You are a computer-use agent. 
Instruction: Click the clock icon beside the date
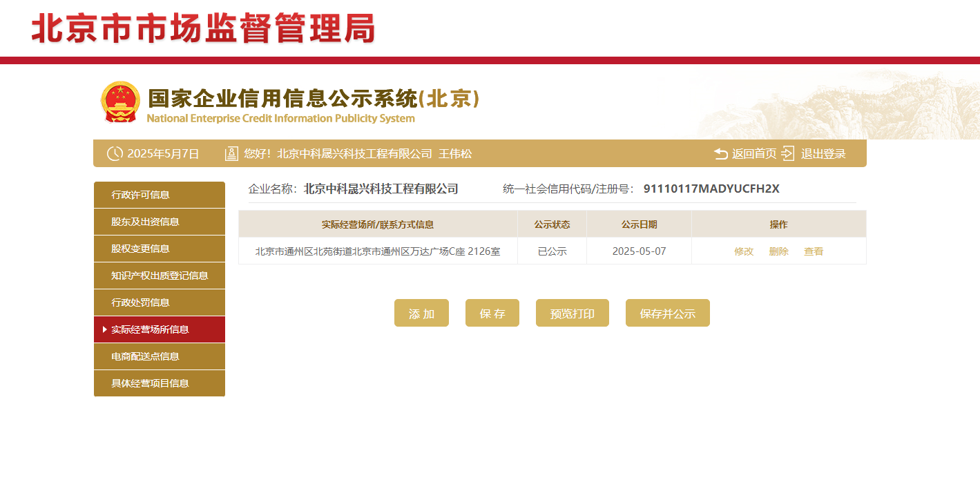[x=115, y=153]
